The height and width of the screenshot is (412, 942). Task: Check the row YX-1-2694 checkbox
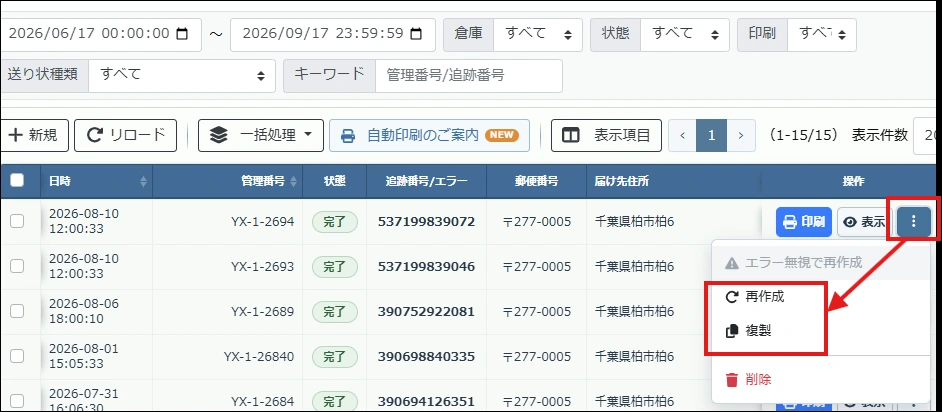[x=17, y=221]
